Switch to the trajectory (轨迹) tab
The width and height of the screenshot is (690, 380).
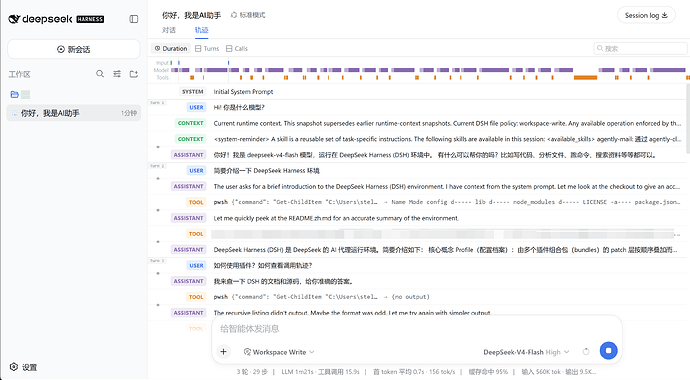coord(202,30)
